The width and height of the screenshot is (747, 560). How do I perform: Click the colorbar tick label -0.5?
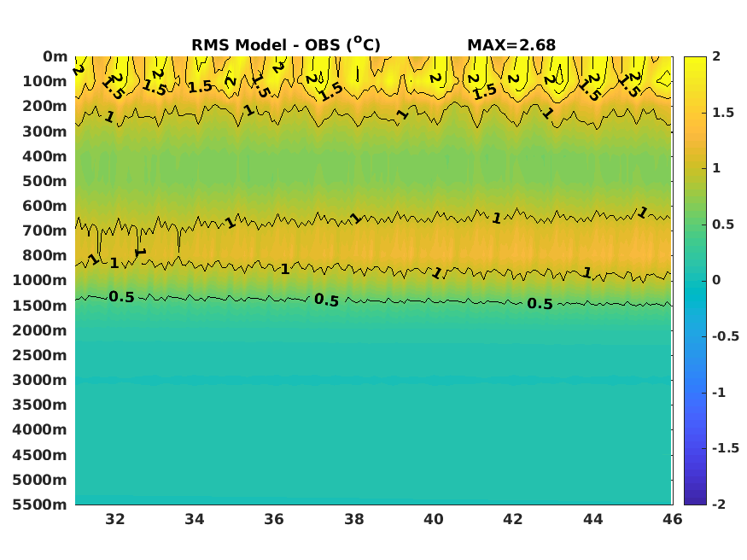(x=725, y=336)
